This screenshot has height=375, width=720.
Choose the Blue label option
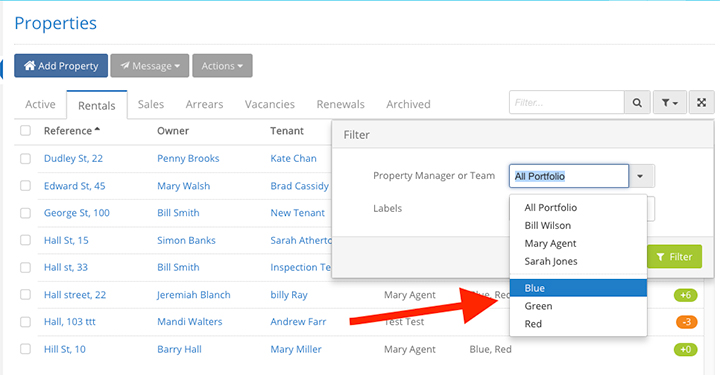578,288
